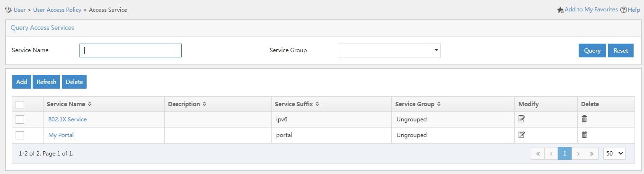Click the trash icon for My Portal

click(584, 135)
